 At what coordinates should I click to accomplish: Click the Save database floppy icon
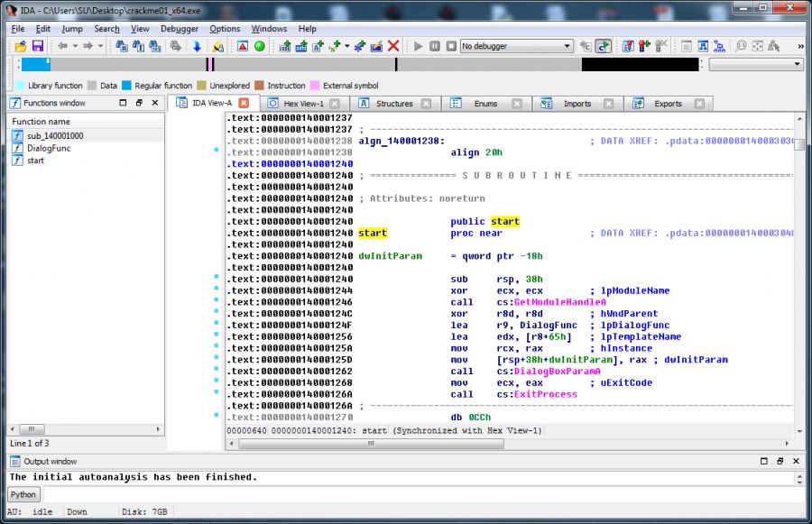[x=37, y=46]
